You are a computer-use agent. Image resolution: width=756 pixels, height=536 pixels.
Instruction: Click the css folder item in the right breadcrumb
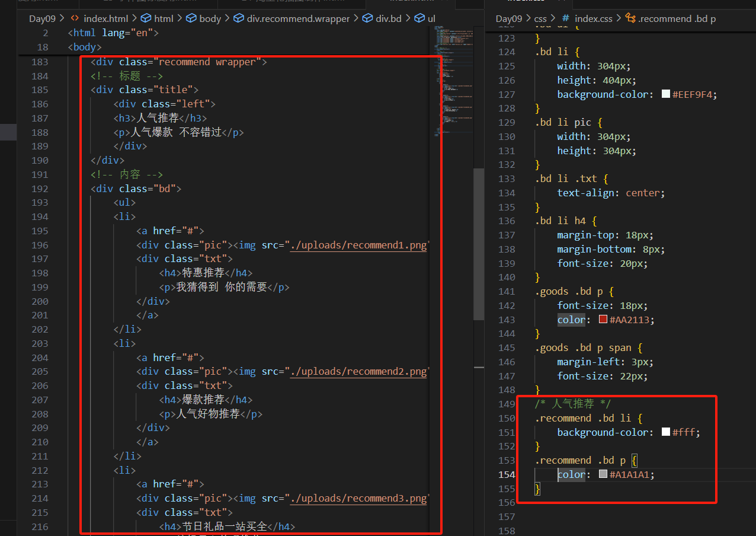[540, 18]
